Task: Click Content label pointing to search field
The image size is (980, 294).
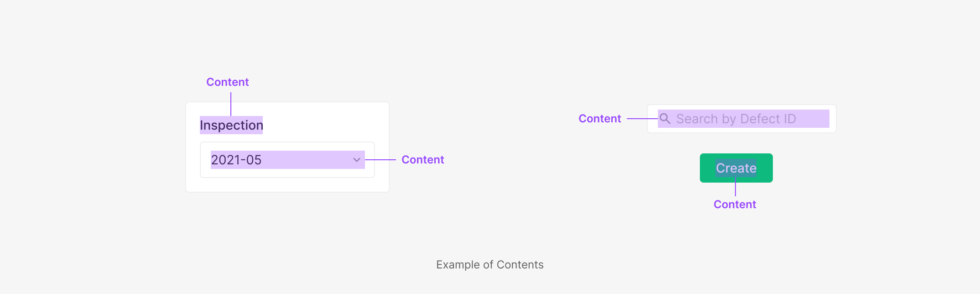Action: click(x=599, y=119)
